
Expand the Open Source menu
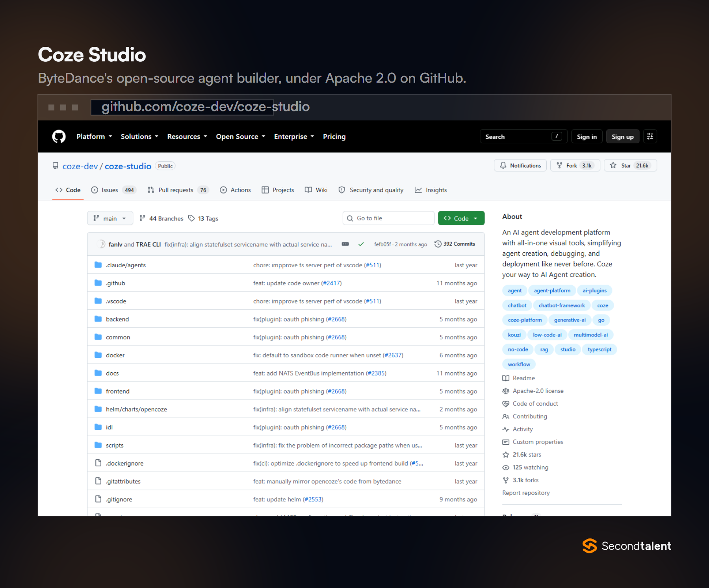point(241,137)
